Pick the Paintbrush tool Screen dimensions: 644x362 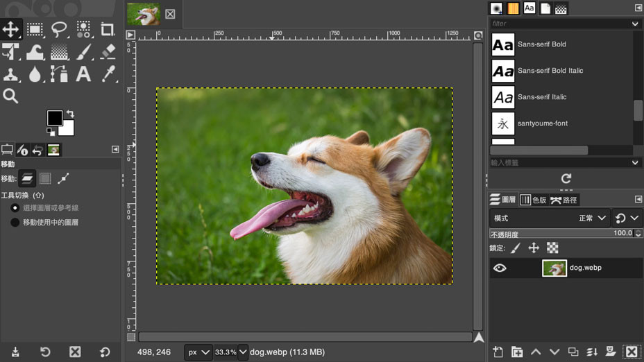(83, 52)
